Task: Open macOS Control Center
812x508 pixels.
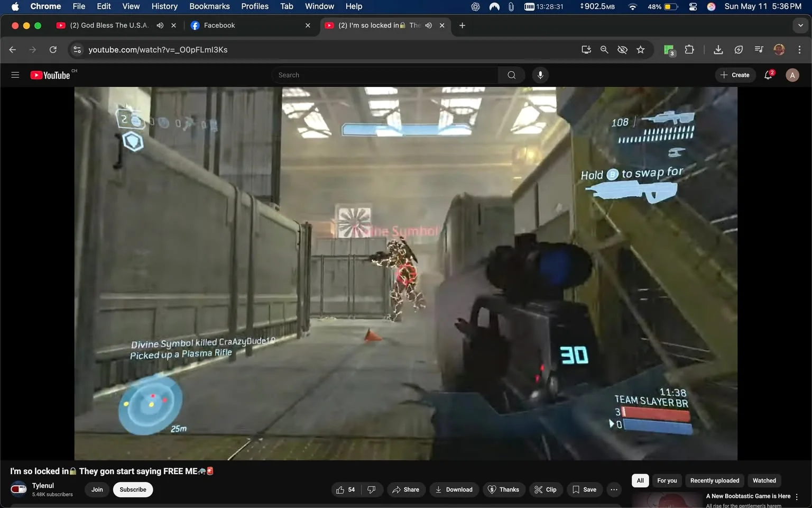Action: tap(693, 6)
